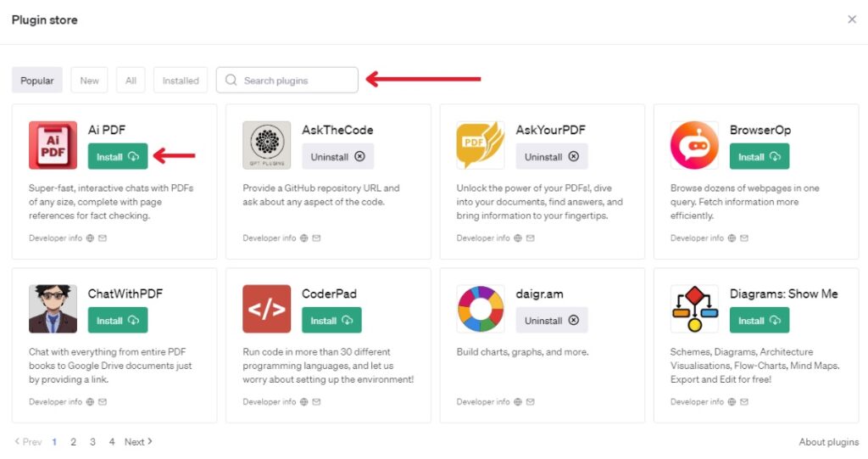This screenshot has height=459, width=868.
Task: Click the BrowserOp plugin title
Action: (760, 130)
